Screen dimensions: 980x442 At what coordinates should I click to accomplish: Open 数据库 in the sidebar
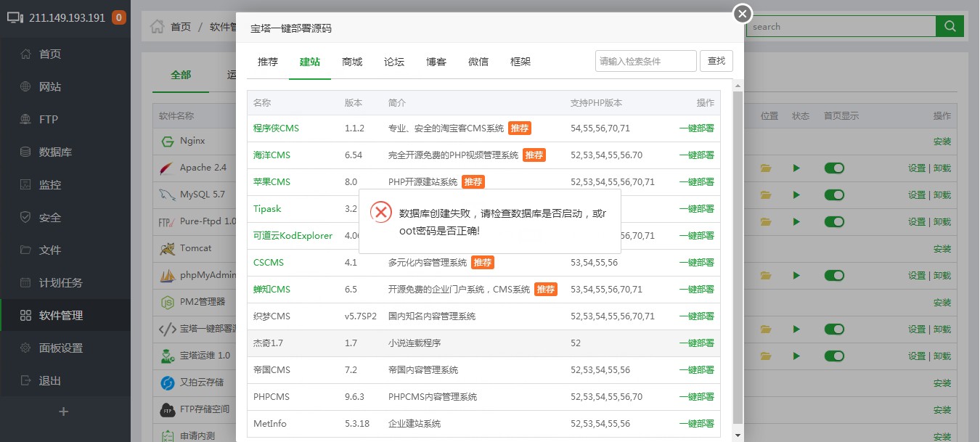click(x=55, y=152)
